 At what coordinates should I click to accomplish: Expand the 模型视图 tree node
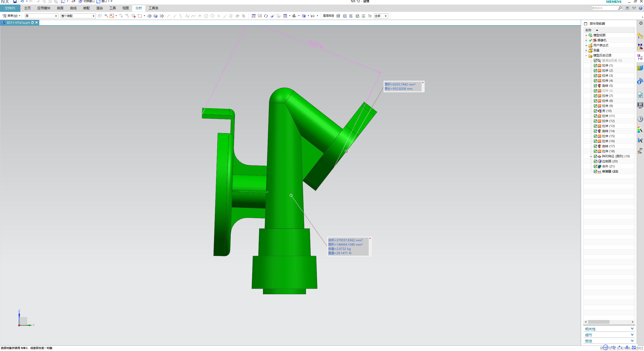click(586, 35)
